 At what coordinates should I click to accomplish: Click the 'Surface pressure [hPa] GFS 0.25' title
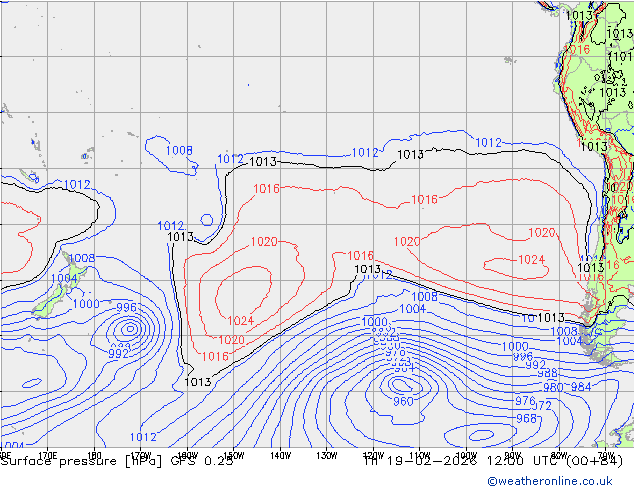(x=117, y=461)
